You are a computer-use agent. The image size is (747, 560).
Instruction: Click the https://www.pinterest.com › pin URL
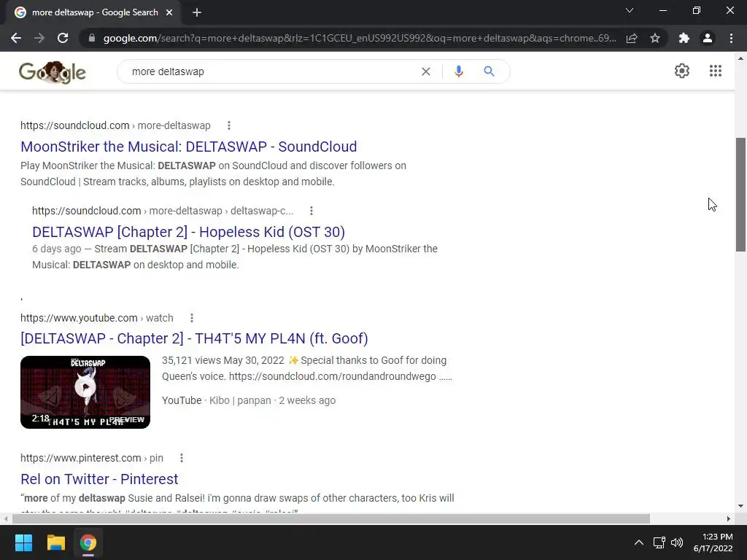(92, 458)
